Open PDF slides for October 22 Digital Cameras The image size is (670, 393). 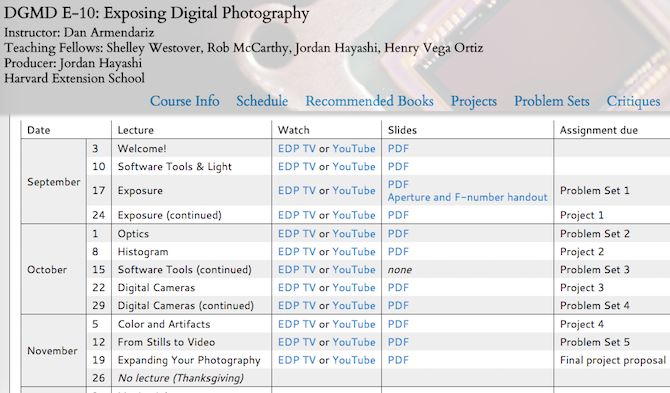tap(398, 288)
